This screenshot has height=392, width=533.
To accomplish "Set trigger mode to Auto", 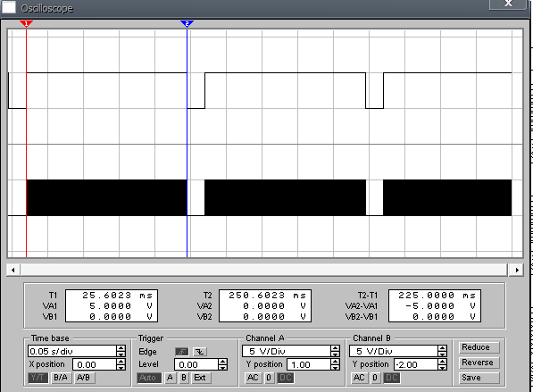I will (x=148, y=378).
